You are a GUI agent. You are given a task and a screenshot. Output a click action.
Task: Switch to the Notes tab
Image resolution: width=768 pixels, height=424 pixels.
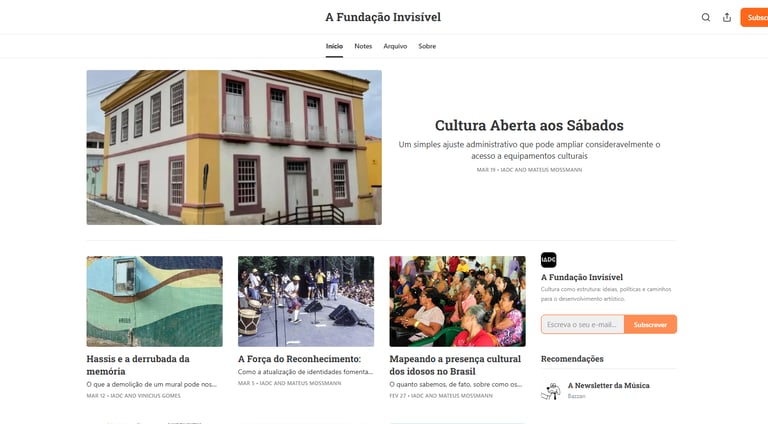coord(363,46)
